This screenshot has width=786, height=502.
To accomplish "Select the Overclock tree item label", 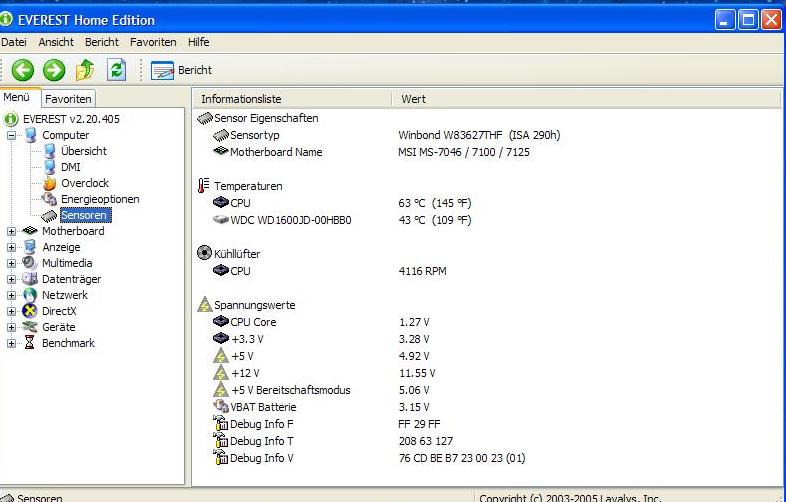I will click(x=85, y=183).
